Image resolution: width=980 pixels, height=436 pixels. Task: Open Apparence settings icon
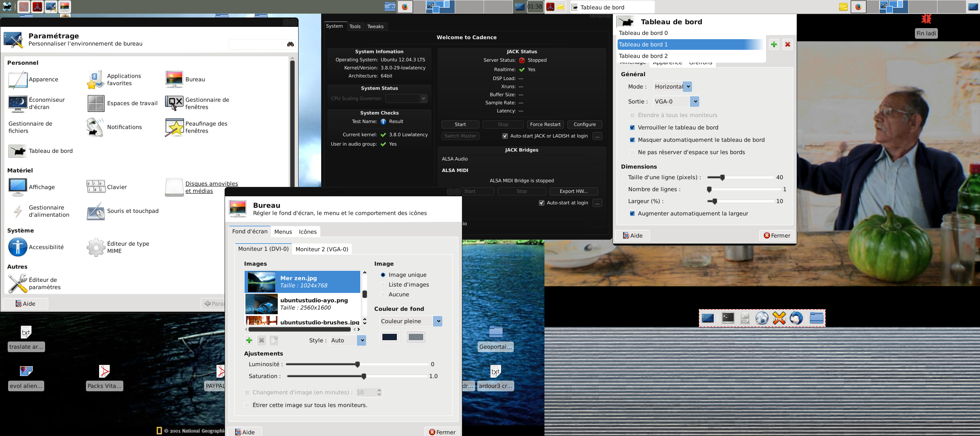17,80
